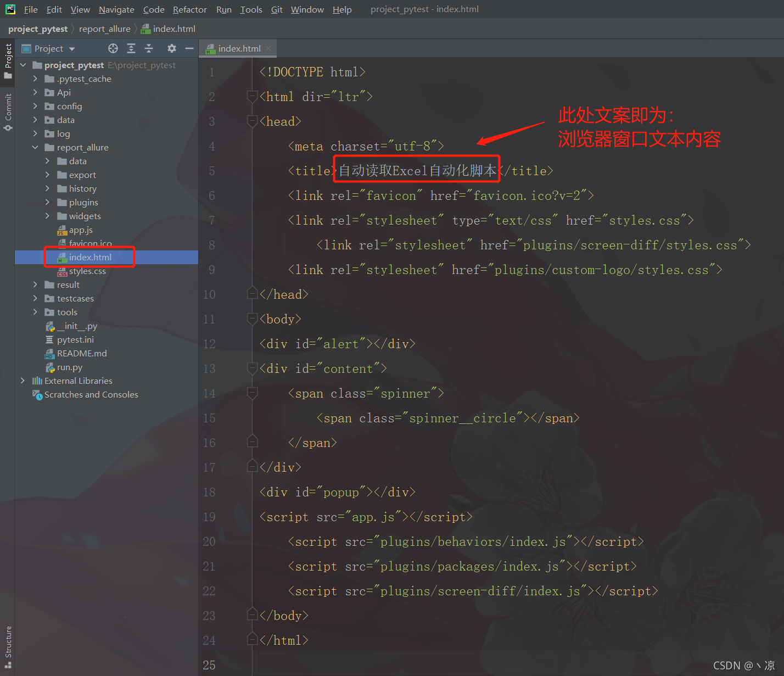The height and width of the screenshot is (676, 784).
Task: Click the Scratches and Consoles icon
Action: 37,395
